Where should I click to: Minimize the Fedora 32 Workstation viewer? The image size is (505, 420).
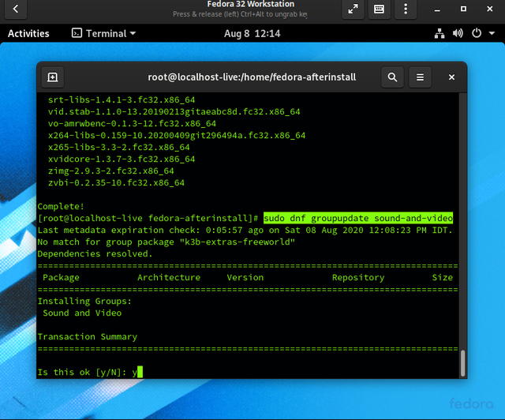coord(437,9)
